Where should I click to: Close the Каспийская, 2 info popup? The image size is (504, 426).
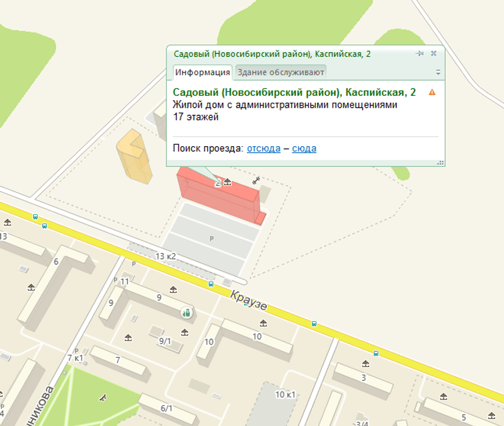click(x=433, y=54)
